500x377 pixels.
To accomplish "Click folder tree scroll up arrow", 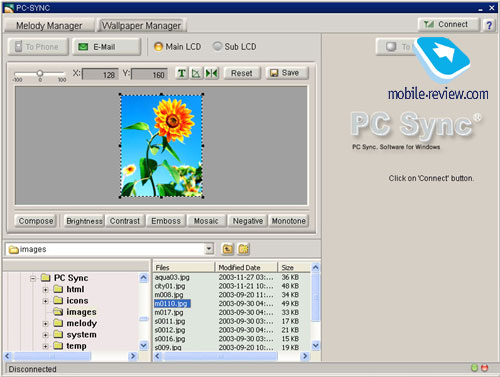I will click(x=144, y=278).
